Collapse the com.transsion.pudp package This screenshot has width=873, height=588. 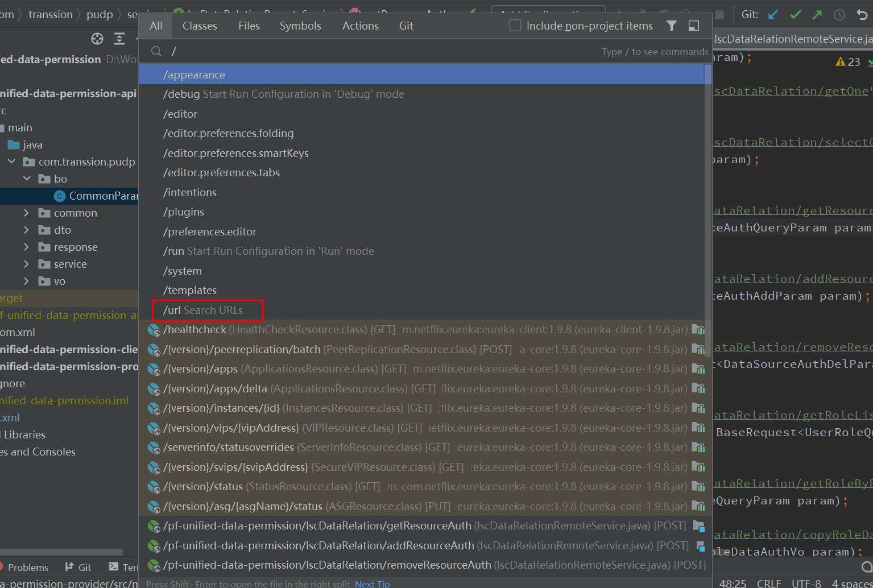click(11, 162)
